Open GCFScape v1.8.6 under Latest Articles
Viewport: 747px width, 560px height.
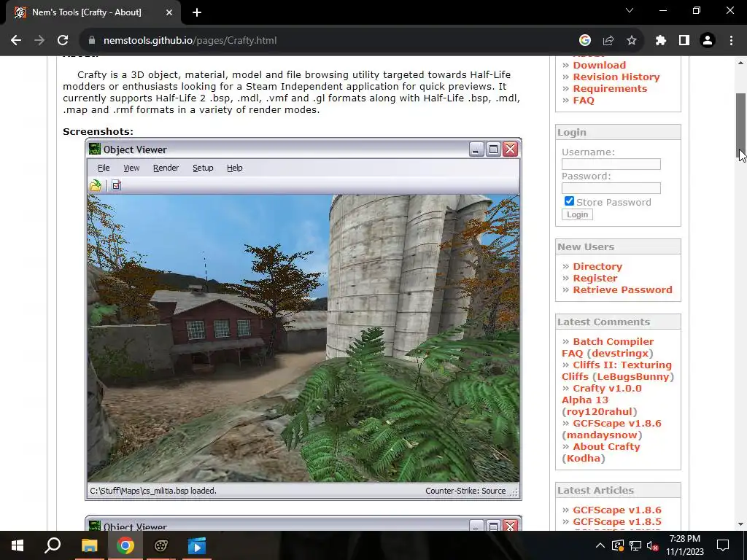coord(617,510)
